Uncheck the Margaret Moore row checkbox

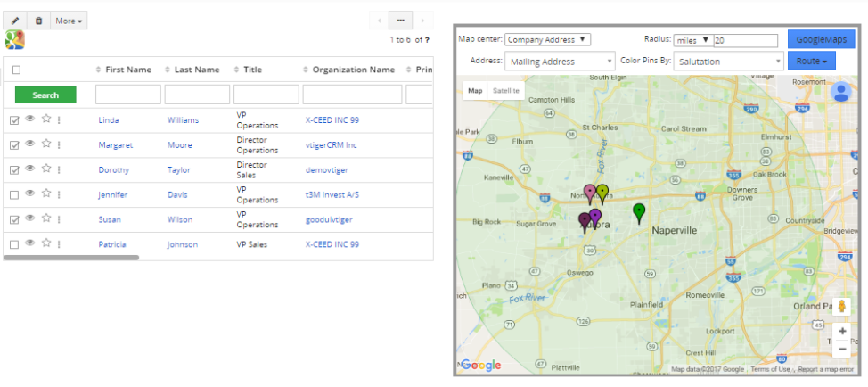14,145
